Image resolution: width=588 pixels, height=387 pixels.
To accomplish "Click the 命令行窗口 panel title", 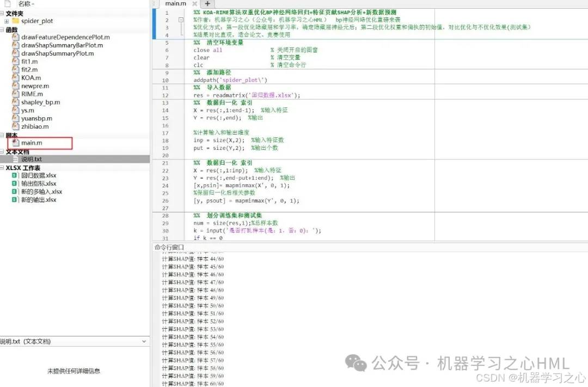I will (x=169, y=247).
